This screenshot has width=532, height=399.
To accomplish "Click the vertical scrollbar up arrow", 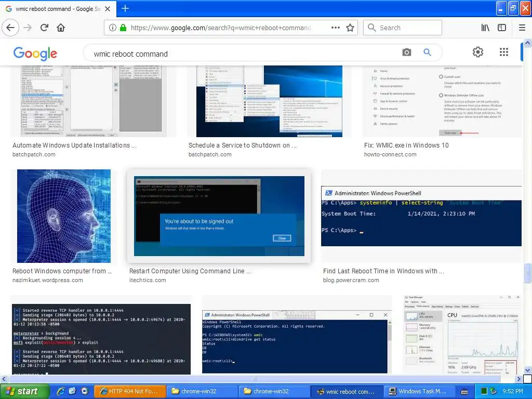I will click(x=527, y=43).
